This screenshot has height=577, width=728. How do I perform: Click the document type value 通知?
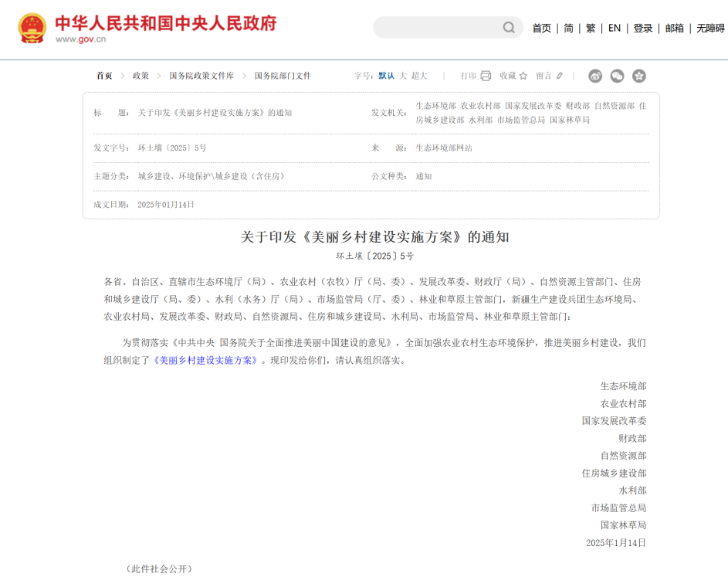pyautogui.click(x=423, y=177)
